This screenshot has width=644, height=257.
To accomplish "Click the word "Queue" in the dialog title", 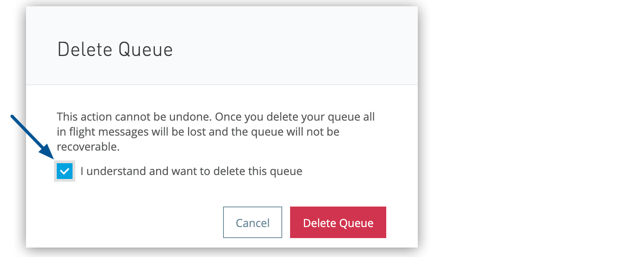I will [145, 50].
